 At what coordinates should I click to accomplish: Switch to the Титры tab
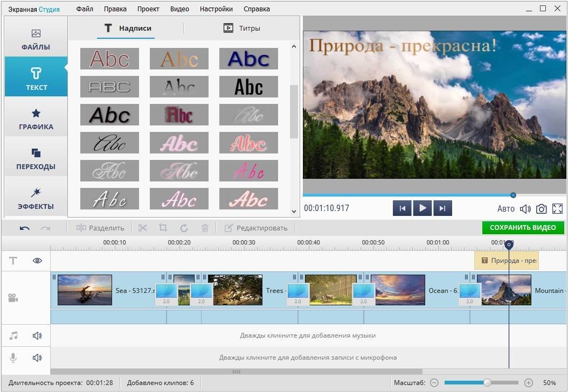(x=242, y=28)
